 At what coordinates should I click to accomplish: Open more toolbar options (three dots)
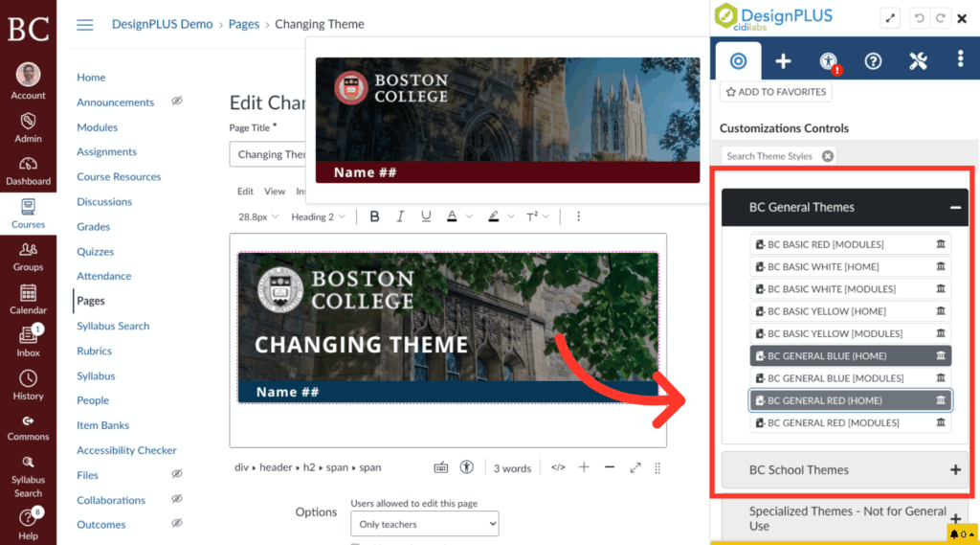coord(578,216)
